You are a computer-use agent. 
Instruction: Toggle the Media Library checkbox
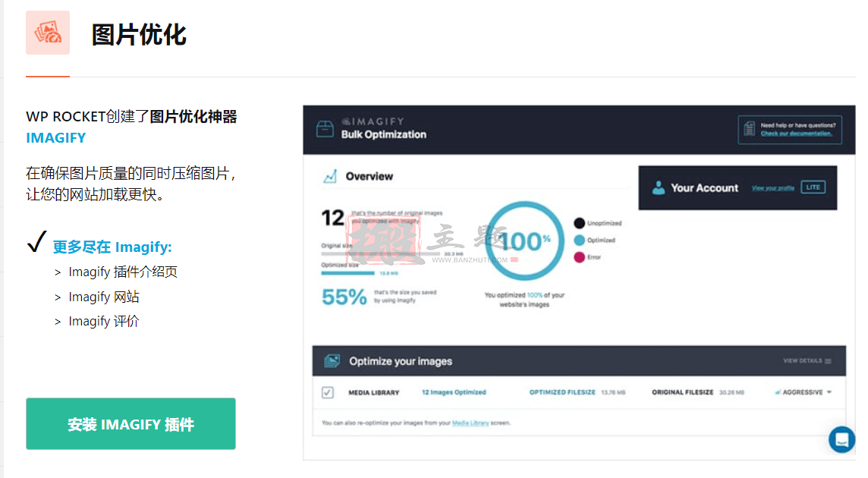pos(328,392)
